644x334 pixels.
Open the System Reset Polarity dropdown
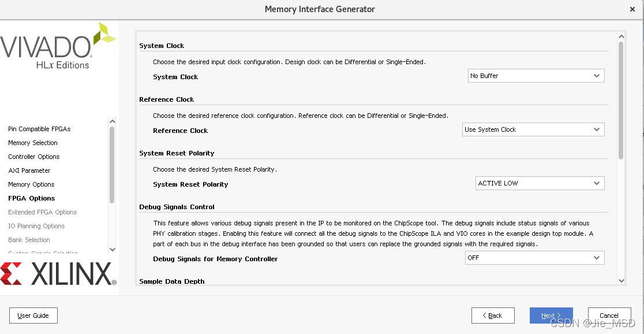pyautogui.click(x=540, y=183)
